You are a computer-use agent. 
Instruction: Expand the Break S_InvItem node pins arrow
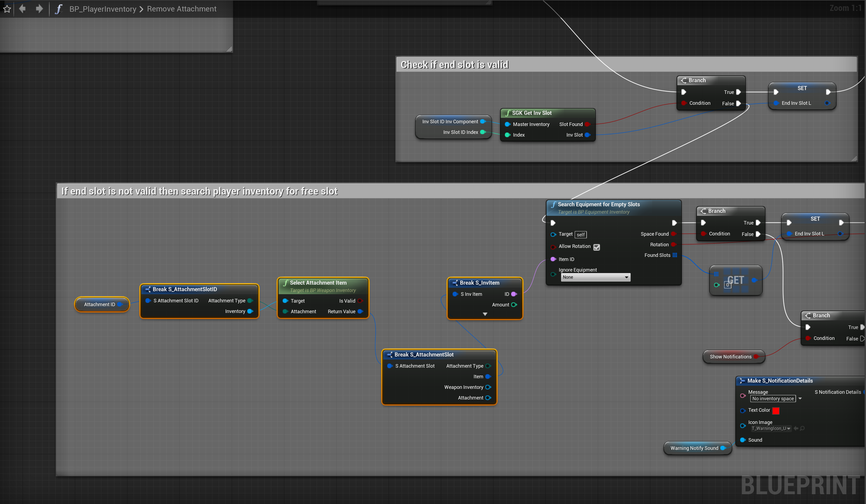[485, 314]
